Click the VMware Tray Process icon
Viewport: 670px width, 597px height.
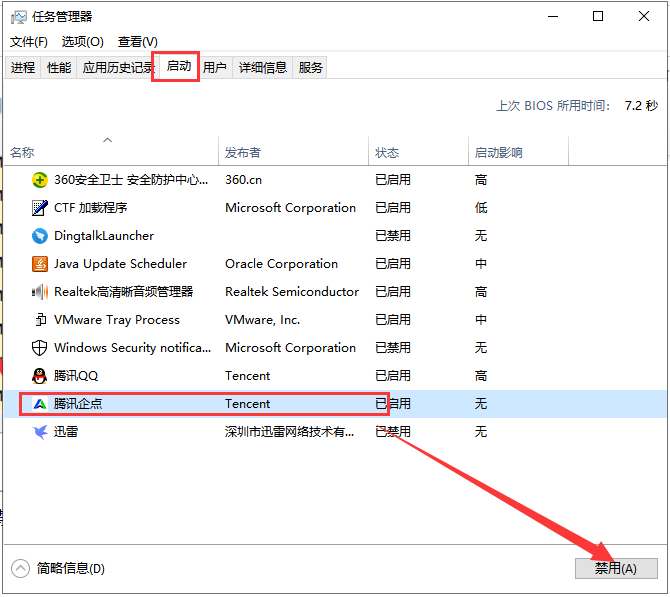pos(40,320)
